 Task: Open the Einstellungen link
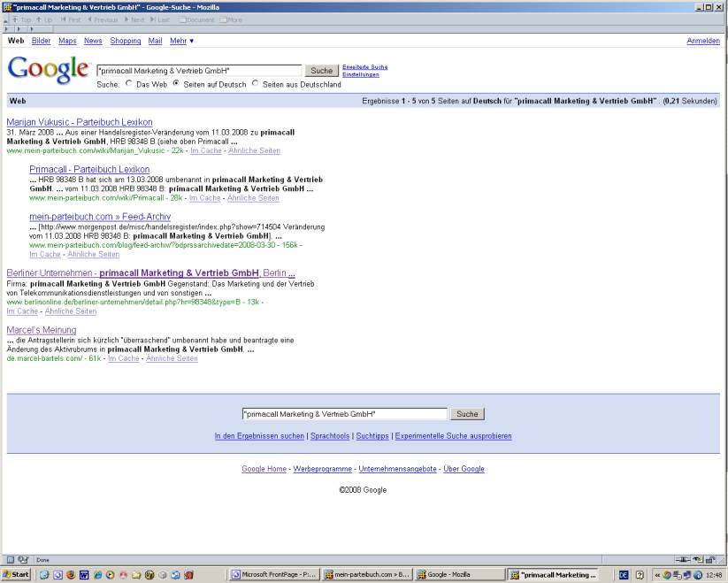tap(361, 74)
